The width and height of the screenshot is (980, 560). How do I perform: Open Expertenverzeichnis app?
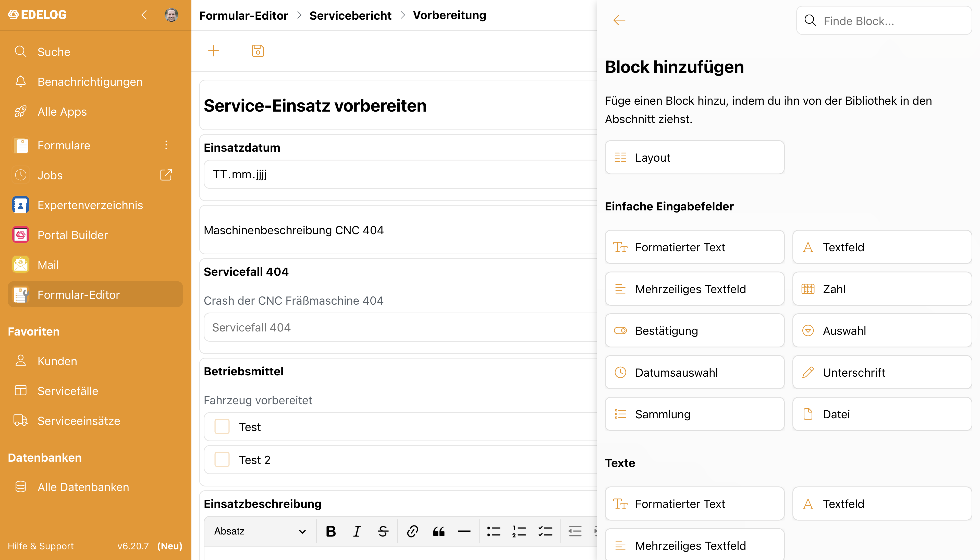pyautogui.click(x=95, y=205)
